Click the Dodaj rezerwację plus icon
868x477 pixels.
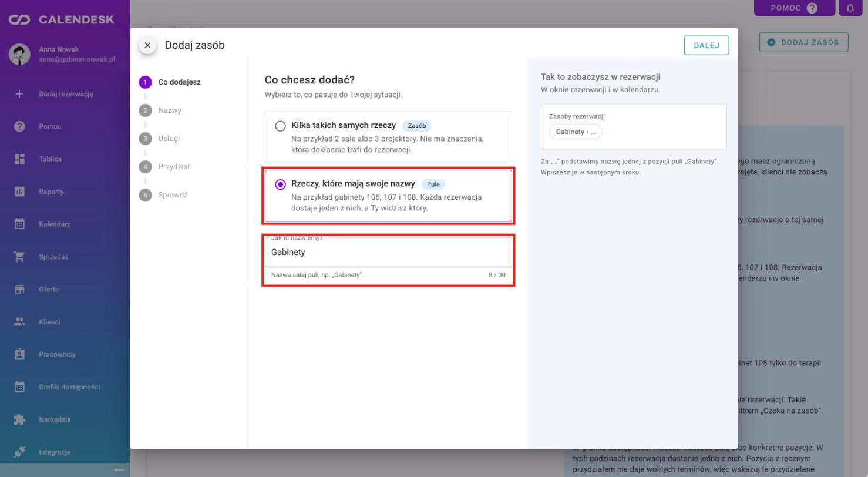pos(19,94)
